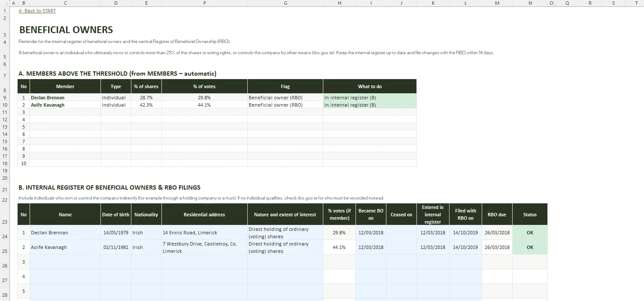Click the '% of votes' header in table A
The image size is (644, 301).
[204, 86]
